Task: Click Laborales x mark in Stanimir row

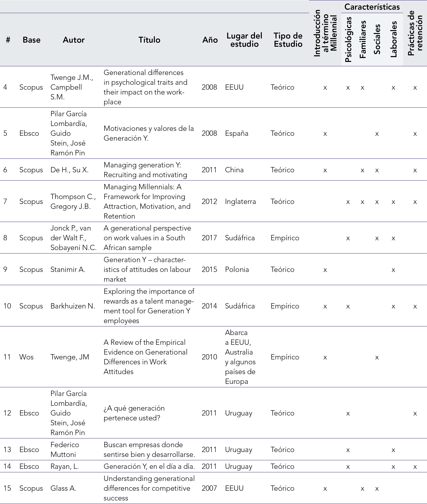Action: pyautogui.click(x=393, y=270)
